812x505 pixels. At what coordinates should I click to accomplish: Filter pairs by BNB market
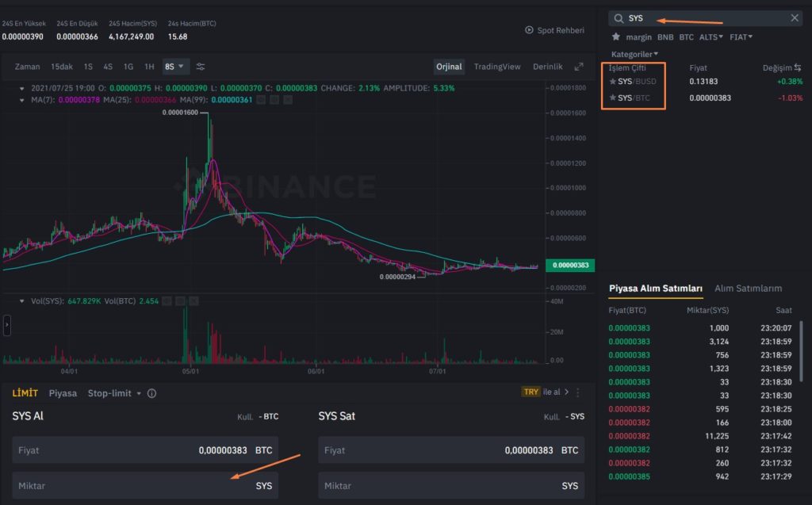(x=665, y=37)
